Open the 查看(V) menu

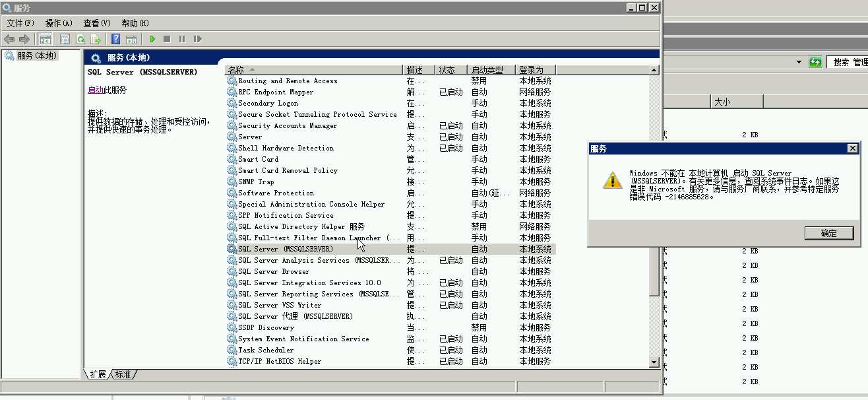[x=97, y=23]
